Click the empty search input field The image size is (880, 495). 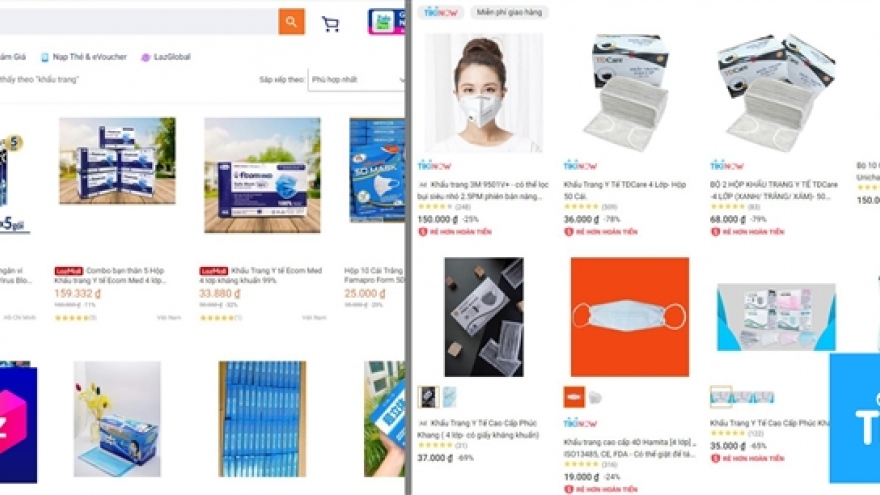point(139,21)
